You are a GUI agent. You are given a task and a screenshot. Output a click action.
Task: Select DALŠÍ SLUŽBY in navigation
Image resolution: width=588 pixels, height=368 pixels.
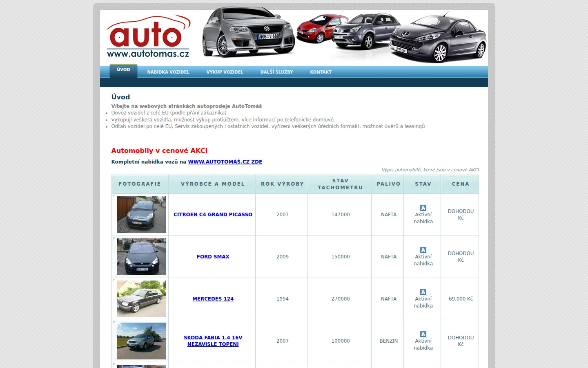point(277,72)
